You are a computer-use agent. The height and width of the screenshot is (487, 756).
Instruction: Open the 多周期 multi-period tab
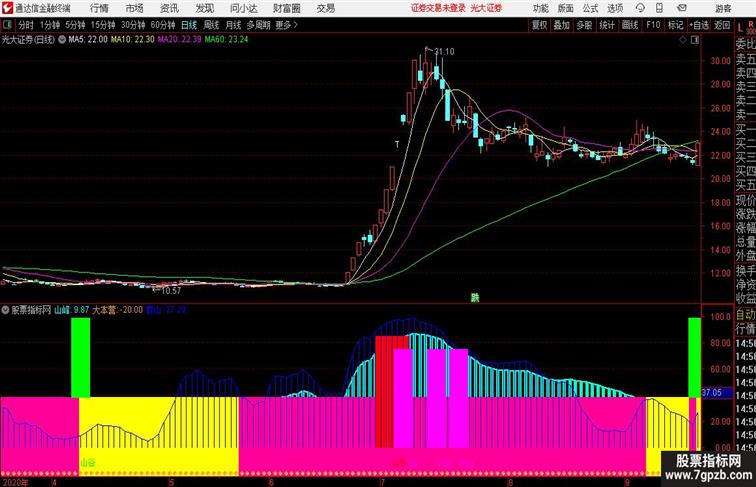click(x=258, y=25)
